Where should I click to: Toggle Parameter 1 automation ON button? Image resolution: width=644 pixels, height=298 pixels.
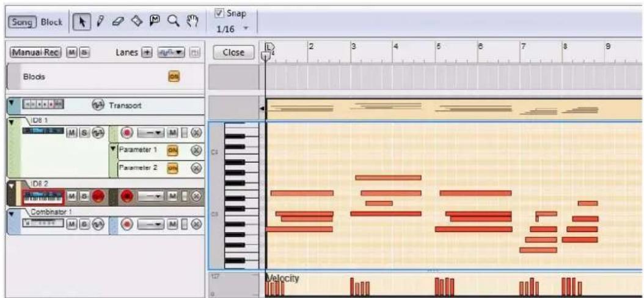(x=172, y=151)
